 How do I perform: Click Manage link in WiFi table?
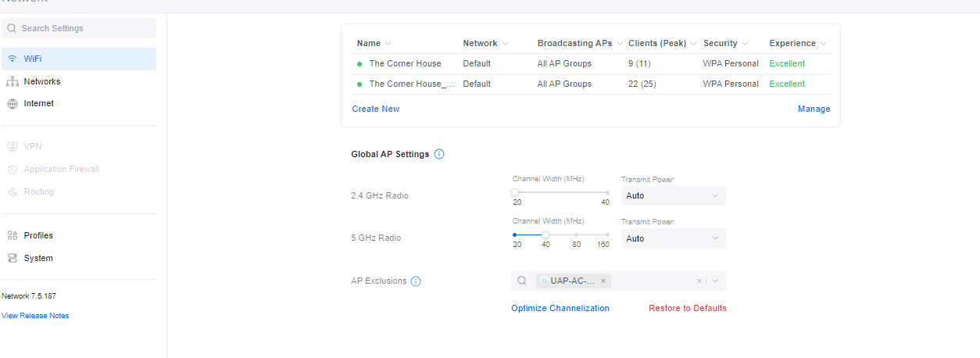814,109
